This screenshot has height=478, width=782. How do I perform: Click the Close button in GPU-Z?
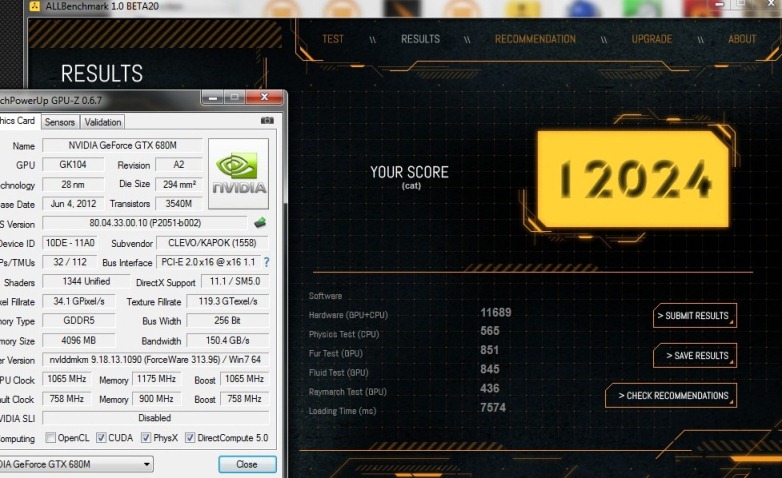coord(247,464)
